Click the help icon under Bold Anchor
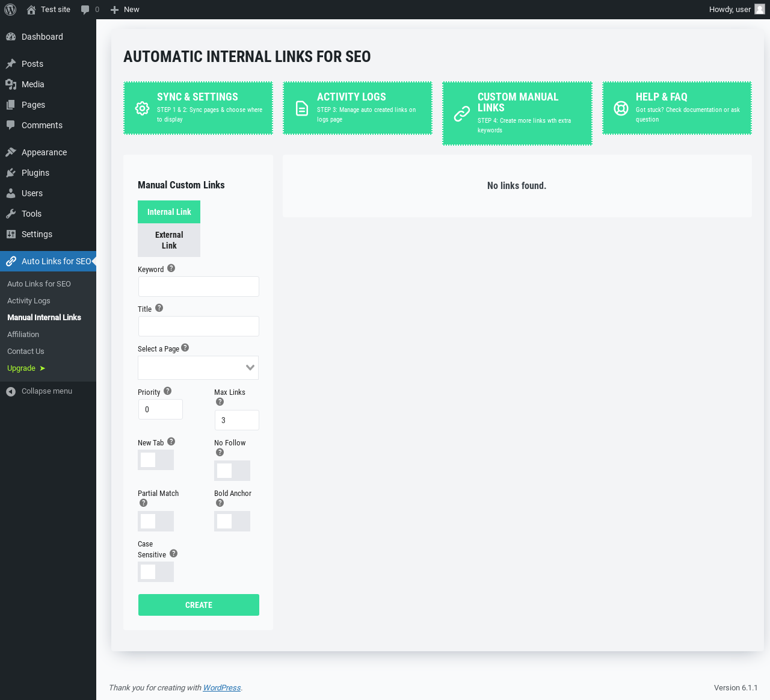770x700 pixels. [220, 503]
